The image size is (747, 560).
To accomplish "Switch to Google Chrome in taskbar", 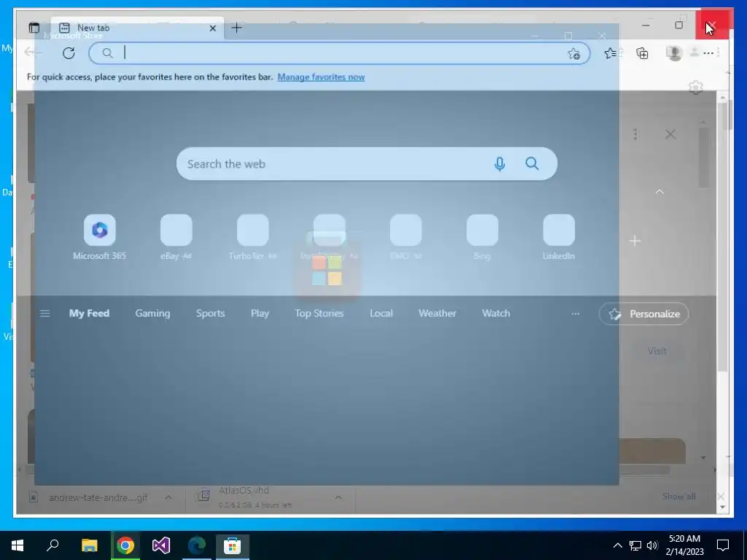I will (x=125, y=545).
